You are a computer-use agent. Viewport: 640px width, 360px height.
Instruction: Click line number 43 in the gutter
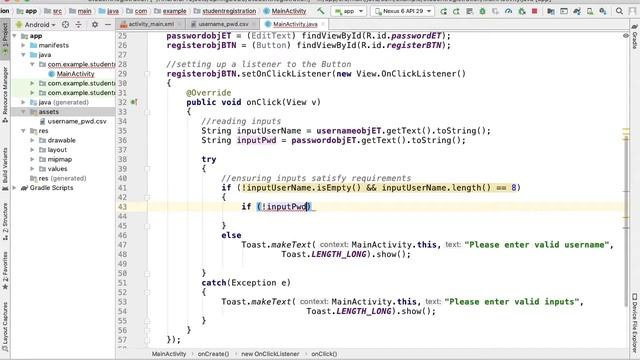coord(122,207)
